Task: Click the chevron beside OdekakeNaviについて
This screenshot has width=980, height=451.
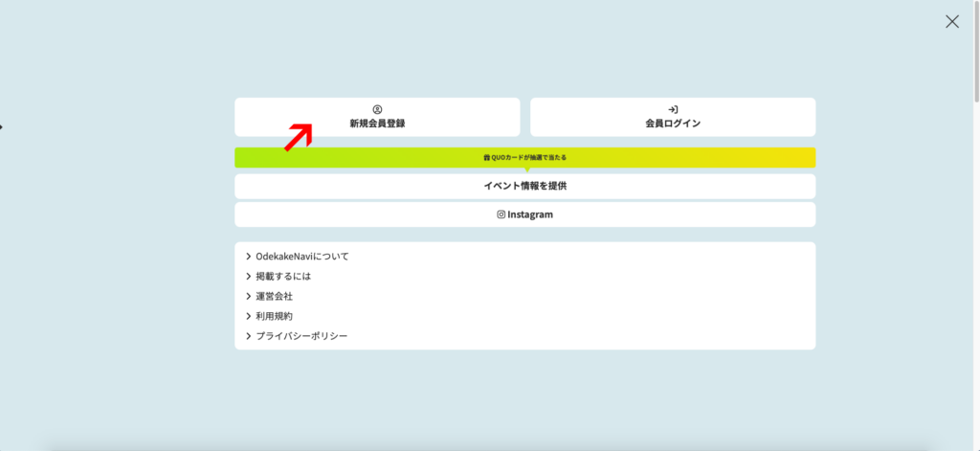Action: [249, 257]
